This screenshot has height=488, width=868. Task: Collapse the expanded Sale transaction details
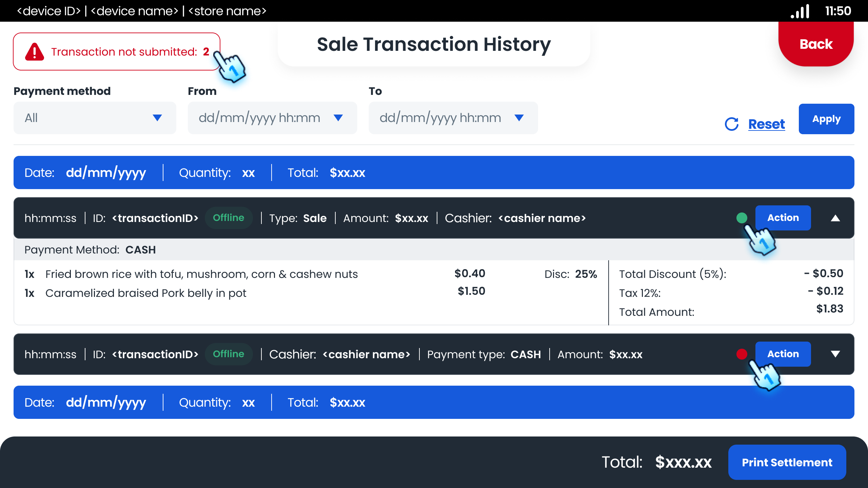click(x=835, y=218)
